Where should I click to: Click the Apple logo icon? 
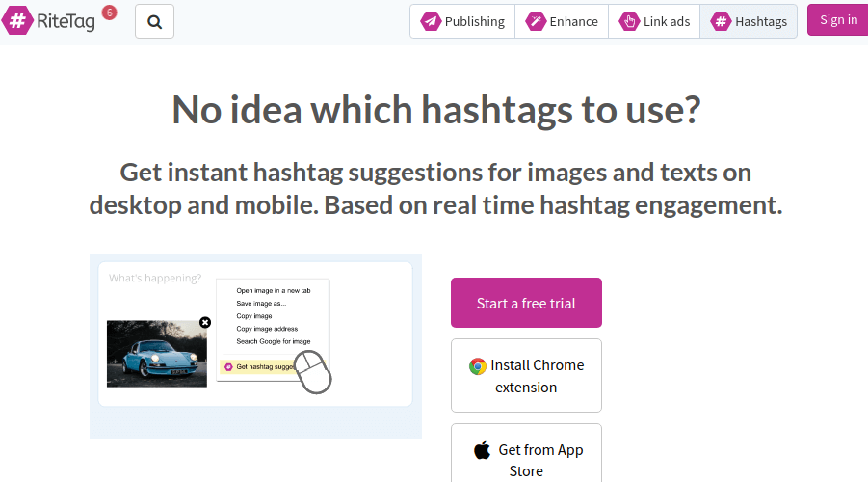tap(482, 450)
